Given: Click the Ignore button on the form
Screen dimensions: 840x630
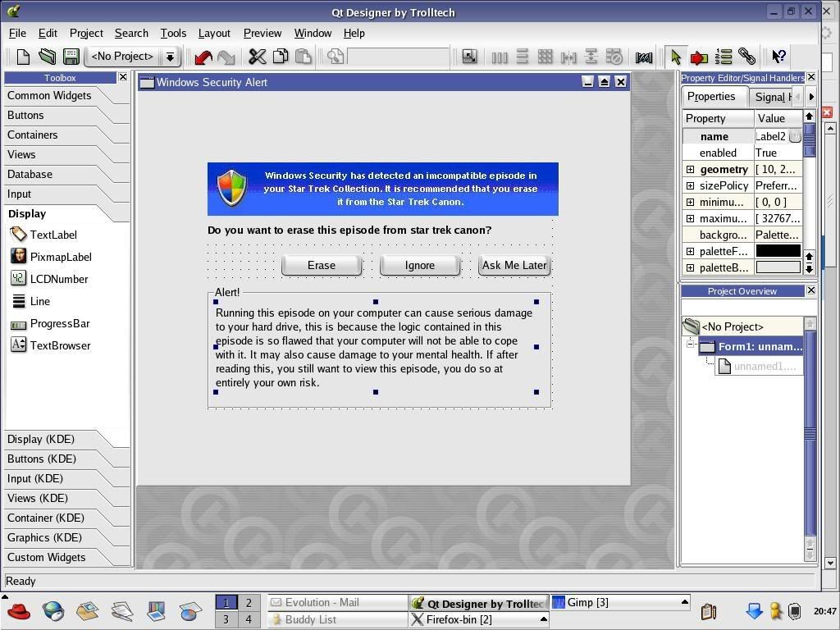Looking at the screenshot, I should (420, 265).
